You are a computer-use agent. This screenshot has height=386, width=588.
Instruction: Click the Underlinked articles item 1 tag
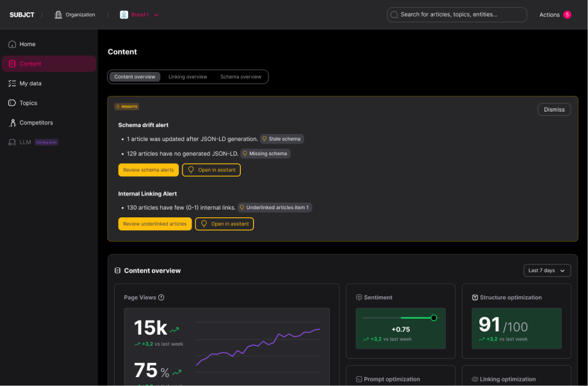click(x=275, y=207)
